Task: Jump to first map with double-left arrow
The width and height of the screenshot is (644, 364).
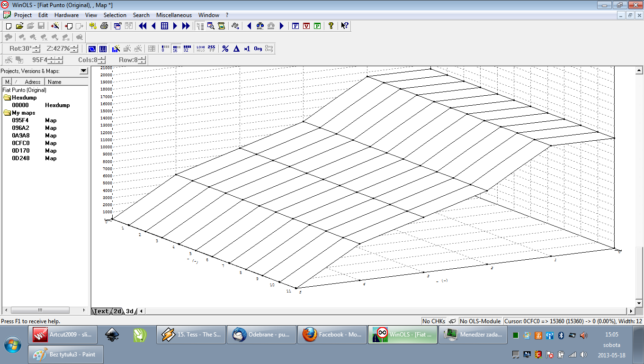Action: [143, 26]
